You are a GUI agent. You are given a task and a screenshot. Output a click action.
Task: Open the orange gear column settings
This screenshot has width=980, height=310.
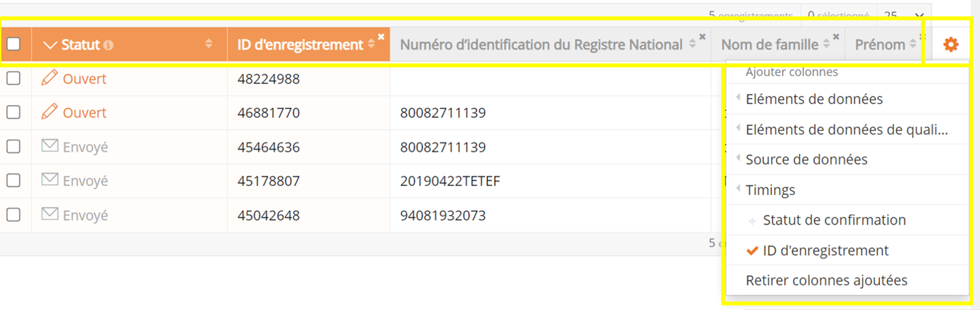click(950, 45)
